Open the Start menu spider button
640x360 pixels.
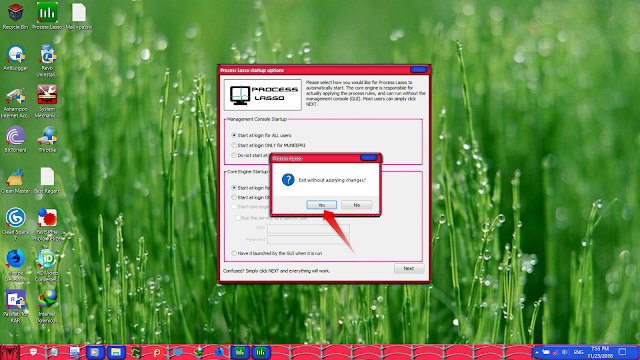click(x=9, y=352)
